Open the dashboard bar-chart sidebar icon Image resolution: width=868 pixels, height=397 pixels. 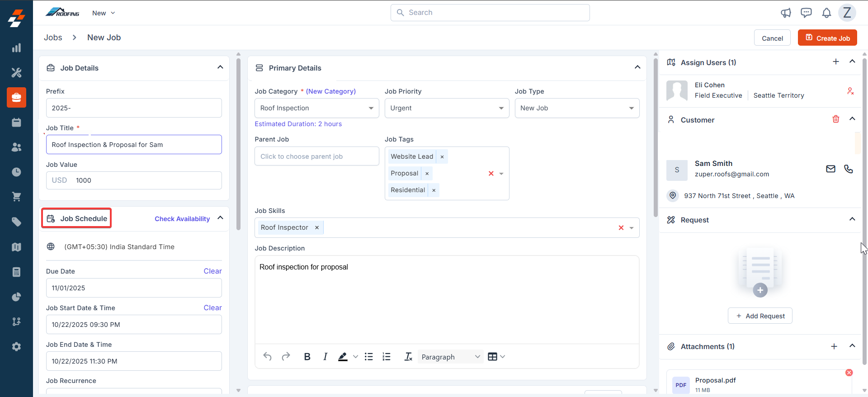[x=16, y=48]
